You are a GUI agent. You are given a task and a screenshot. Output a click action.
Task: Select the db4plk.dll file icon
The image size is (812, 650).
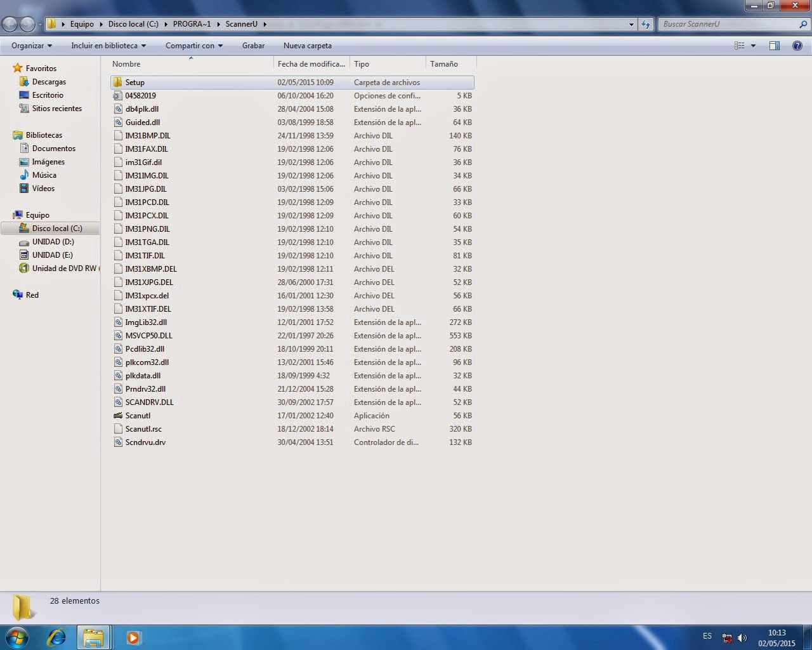(117, 109)
